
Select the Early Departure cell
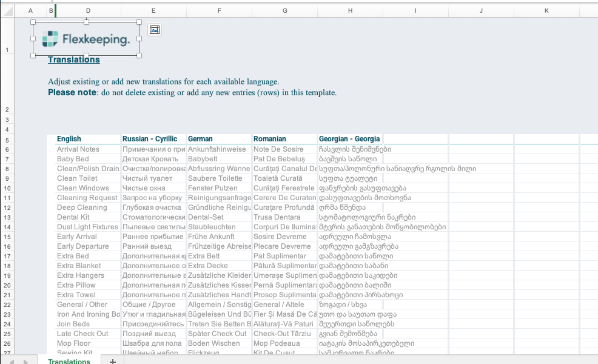(x=88, y=246)
